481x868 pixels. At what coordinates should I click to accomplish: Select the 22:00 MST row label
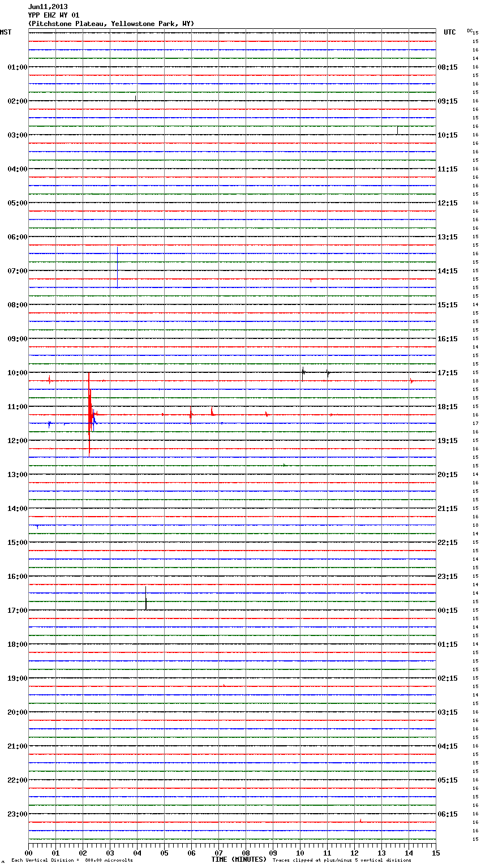click(17, 780)
